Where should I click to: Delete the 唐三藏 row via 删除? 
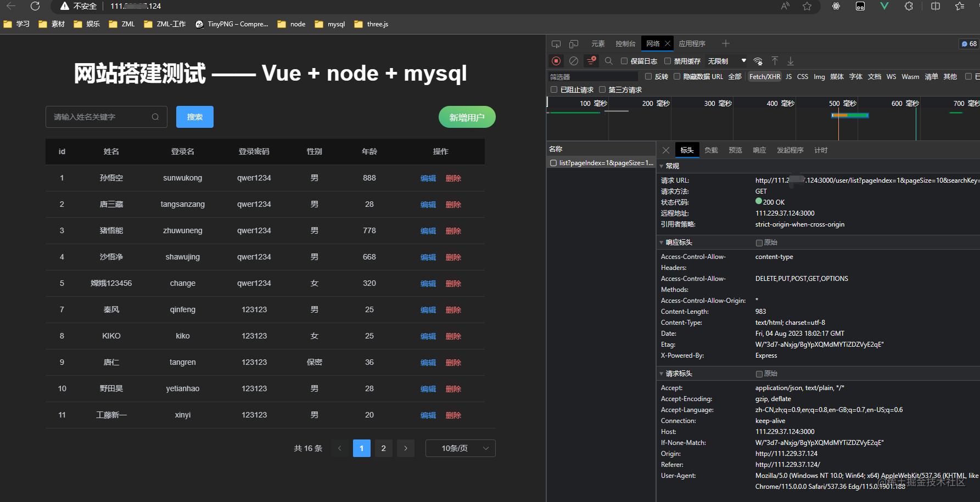453,205
